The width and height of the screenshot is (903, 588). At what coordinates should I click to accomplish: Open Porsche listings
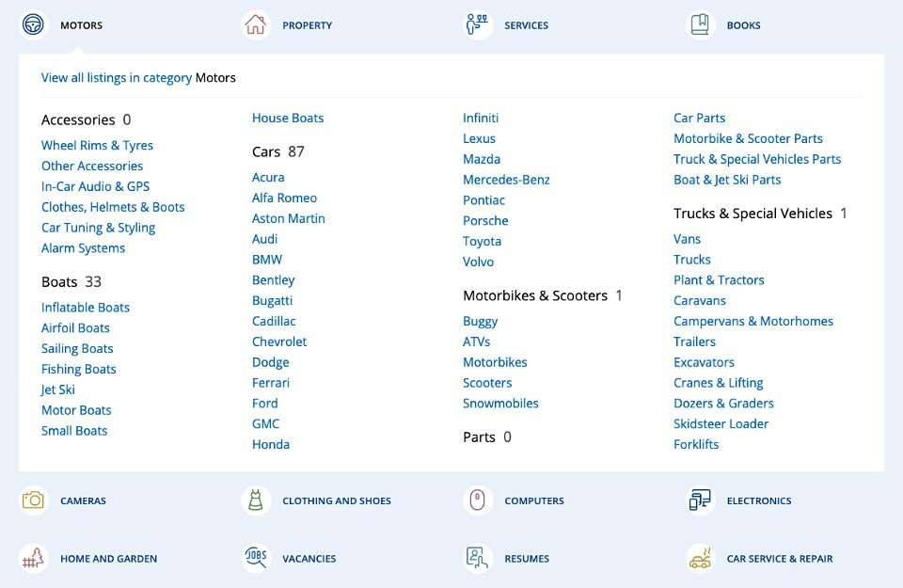[485, 220]
